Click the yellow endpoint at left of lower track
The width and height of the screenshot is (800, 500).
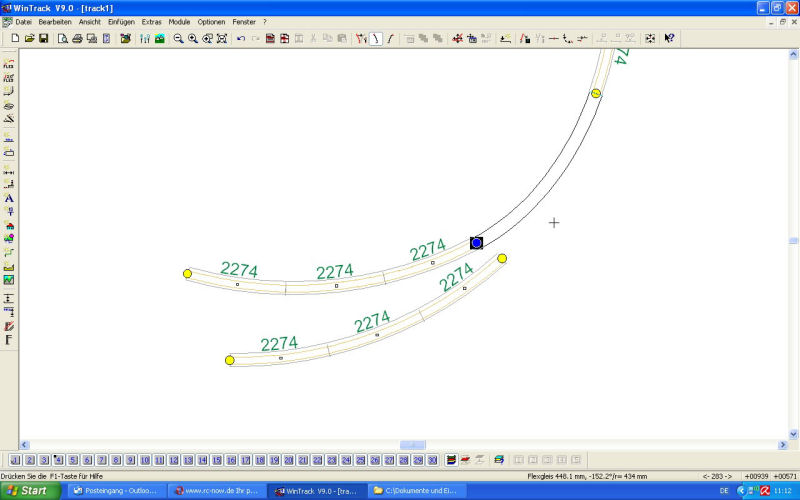coord(230,360)
